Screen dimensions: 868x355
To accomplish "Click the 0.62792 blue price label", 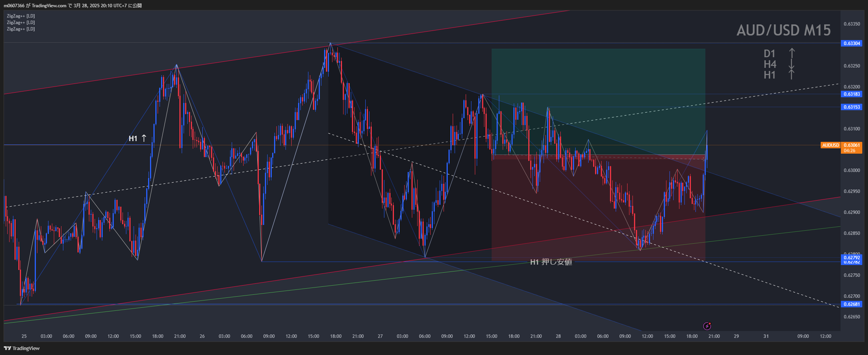I will (x=852, y=257).
